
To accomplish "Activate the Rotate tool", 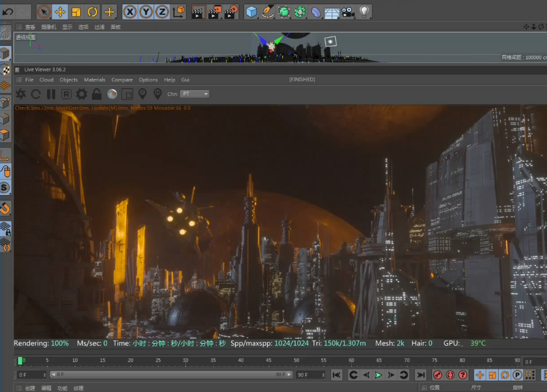I will [x=92, y=12].
